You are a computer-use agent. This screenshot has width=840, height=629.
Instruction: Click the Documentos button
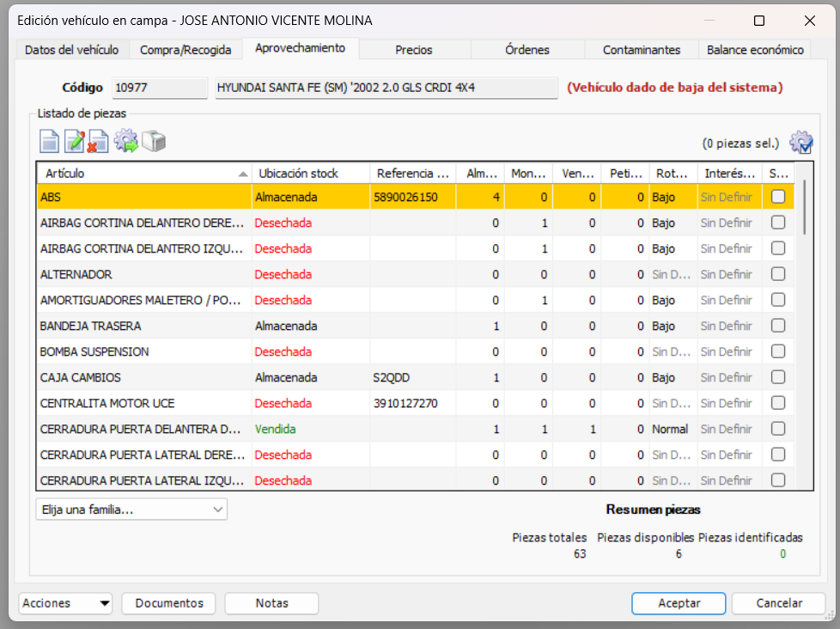pyautogui.click(x=169, y=603)
